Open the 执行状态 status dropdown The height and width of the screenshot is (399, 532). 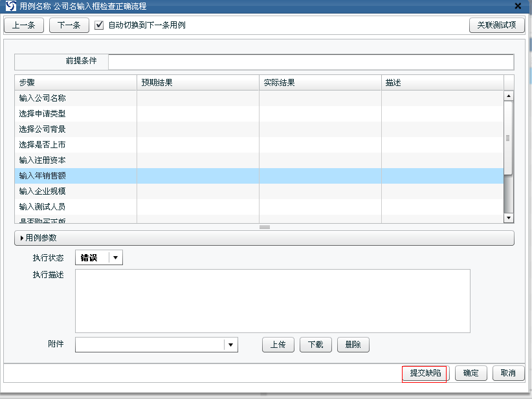pos(115,258)
